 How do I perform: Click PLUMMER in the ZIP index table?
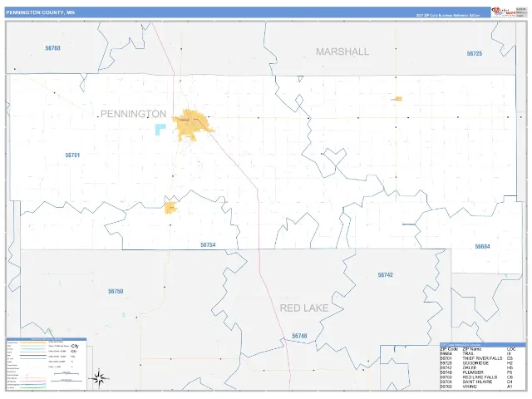tap(473, 372)
